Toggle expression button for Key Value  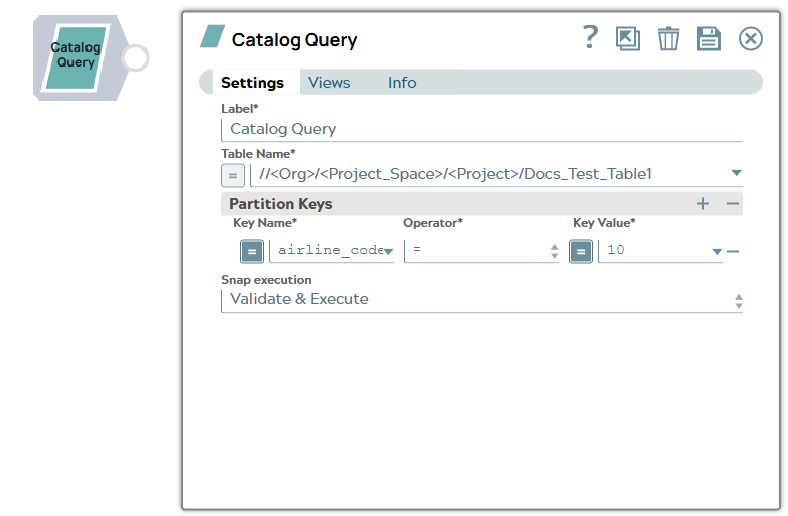[x=581, y=251]
